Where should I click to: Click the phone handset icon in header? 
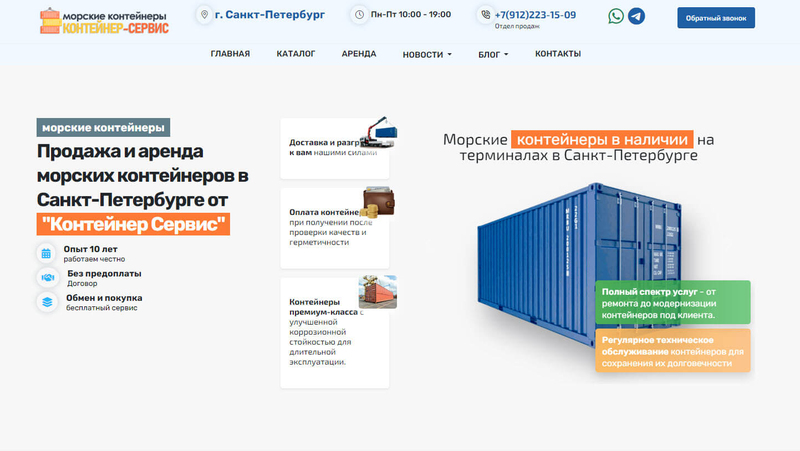485,15
